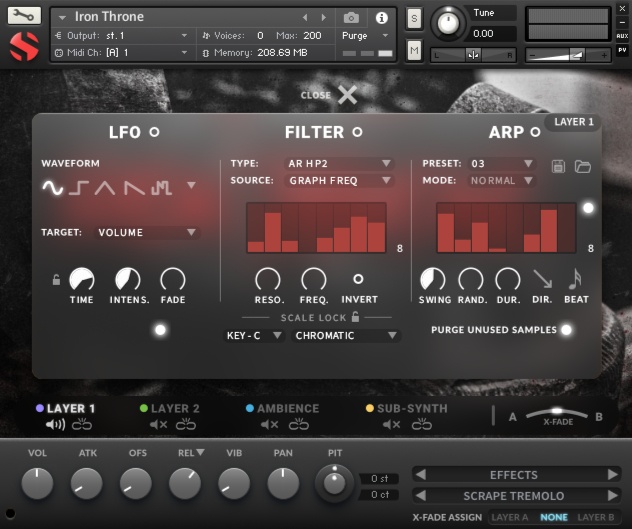The height and width of the screenshot is (529, 632).
Task: Unmute the Ambience layer speaker
Action: [269, 425]
